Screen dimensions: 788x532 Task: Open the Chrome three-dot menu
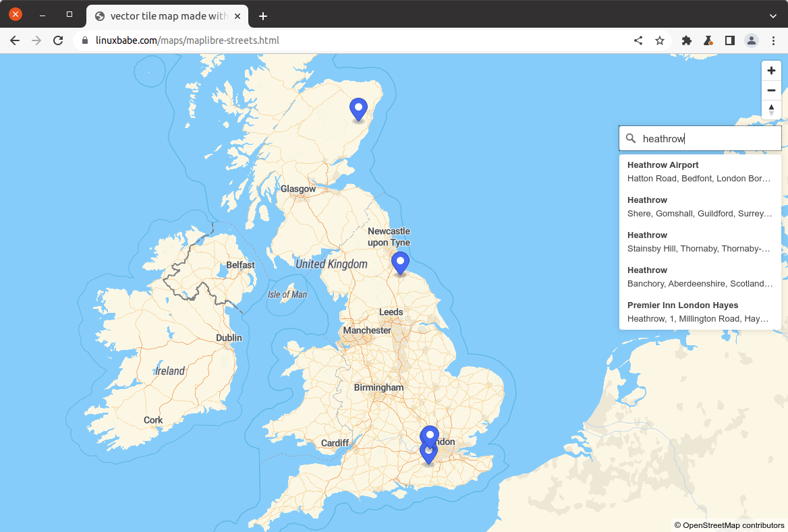tap(773, 40)
